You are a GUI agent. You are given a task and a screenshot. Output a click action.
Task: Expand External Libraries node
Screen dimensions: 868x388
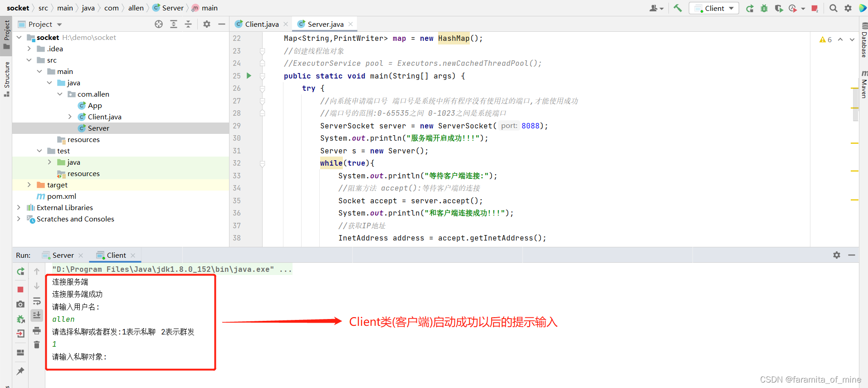(x=19, y=207)
